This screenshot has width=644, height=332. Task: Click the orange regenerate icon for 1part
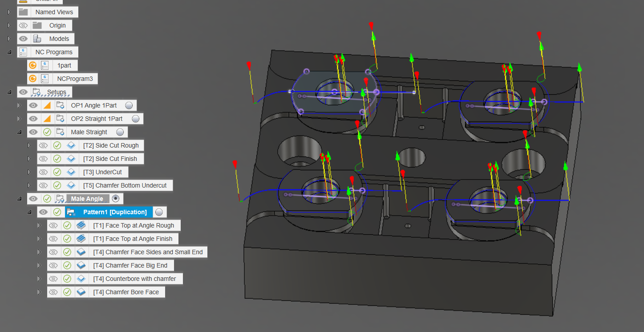click(x=32, y=65)
